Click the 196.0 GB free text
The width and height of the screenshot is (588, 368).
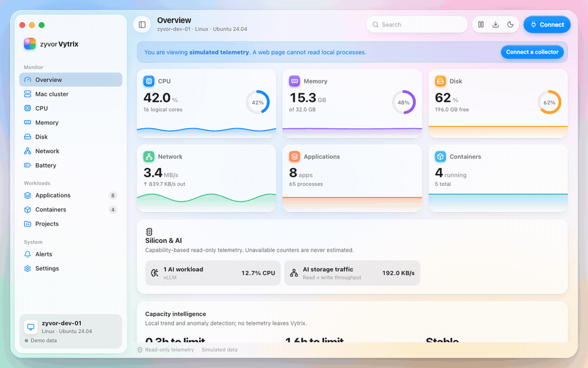click(452, 110)
